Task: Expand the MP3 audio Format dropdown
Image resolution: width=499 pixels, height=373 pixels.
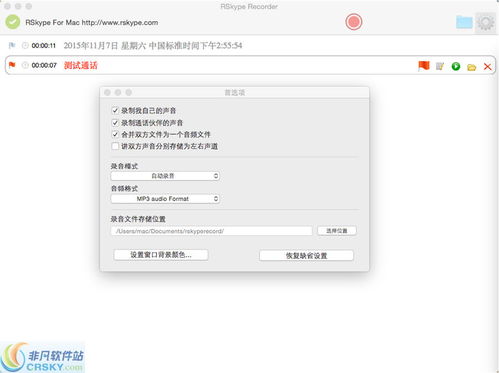Action: (x=165, y=199)
